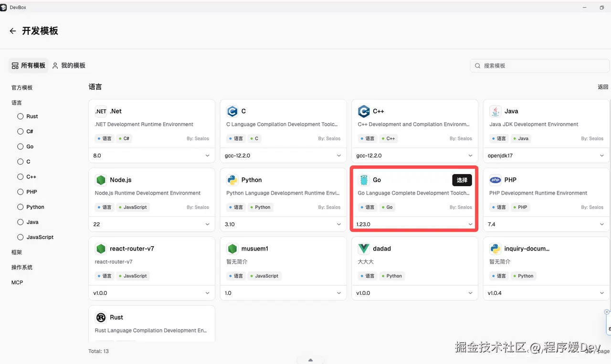Open the Go 1.23.0 version dropdown
The image size is (611, 364).
(x=415, y=224)
